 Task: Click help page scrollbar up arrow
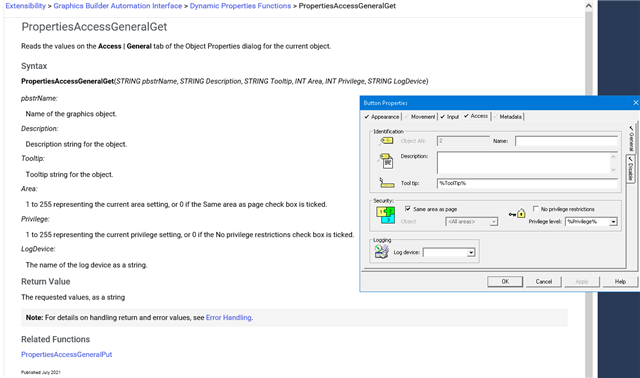click(589, 6)
